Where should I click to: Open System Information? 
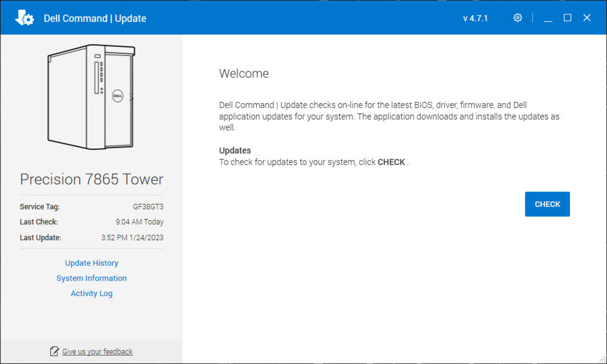[x=92, y=278]
